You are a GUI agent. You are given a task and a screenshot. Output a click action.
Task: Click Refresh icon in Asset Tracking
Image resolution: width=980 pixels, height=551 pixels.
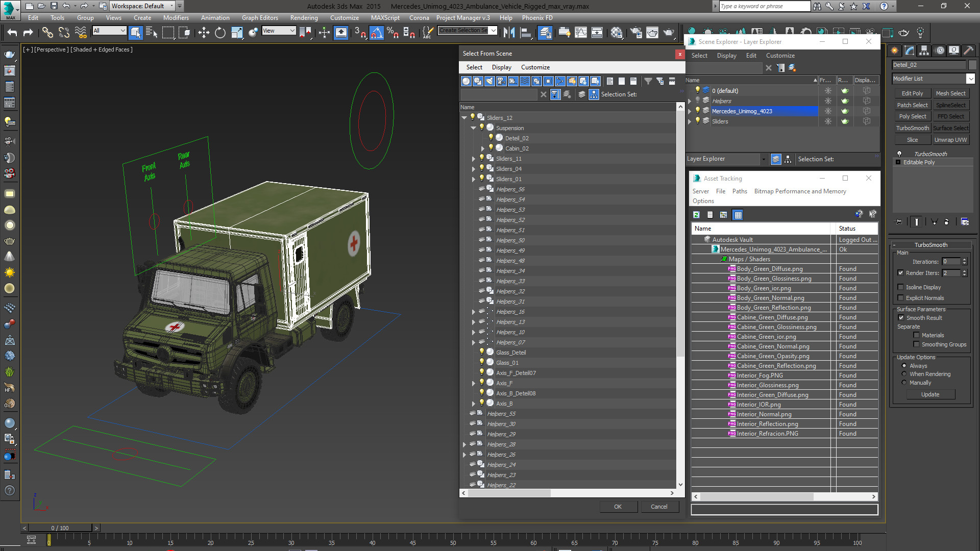tap(696, 215)
